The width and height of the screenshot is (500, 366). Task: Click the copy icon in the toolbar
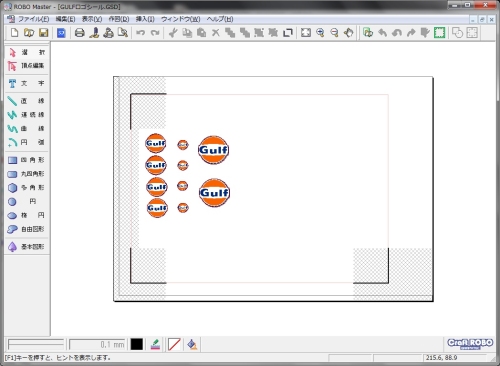pos(187,33)
